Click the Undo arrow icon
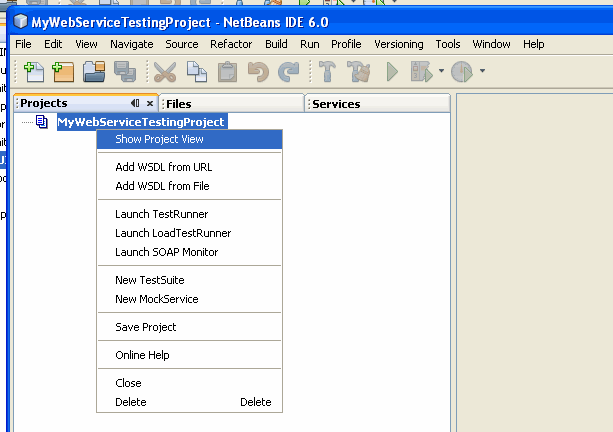Viewport: 613px width, 432px height. click(258, 72)
